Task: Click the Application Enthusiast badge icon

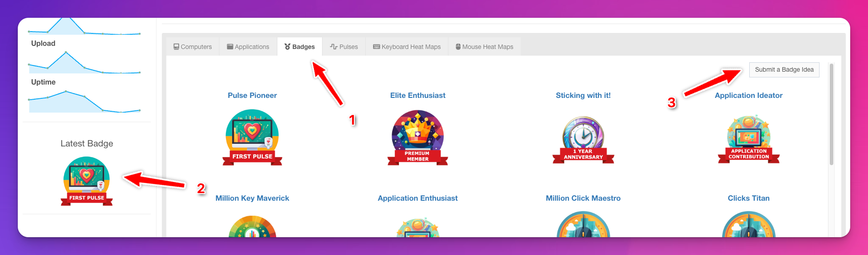Action: (x=418, y=228)
